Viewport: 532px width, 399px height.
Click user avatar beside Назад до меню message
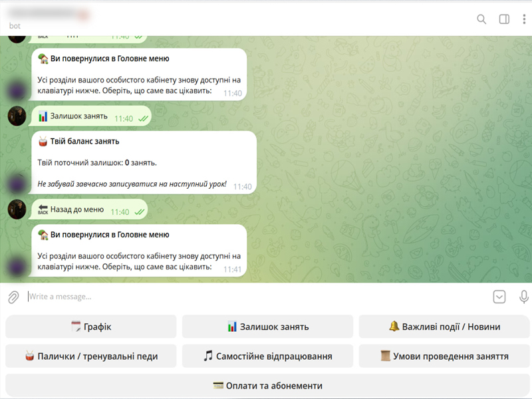click(x=17, y=209)
